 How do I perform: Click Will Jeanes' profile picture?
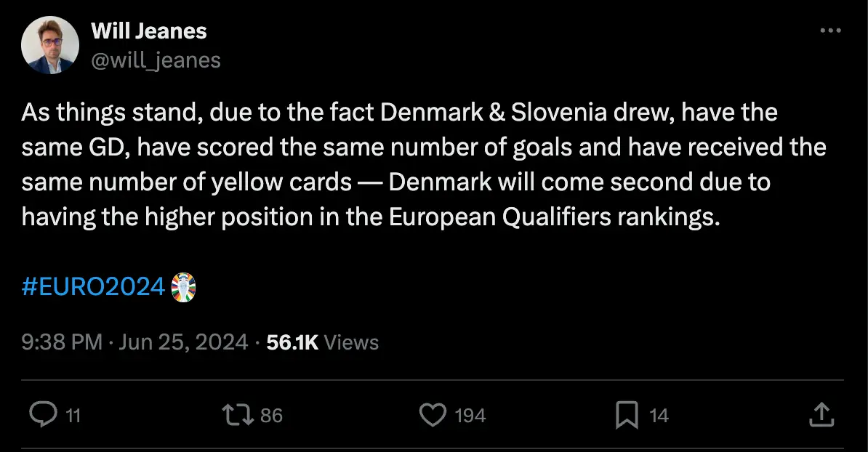(50, 45)
